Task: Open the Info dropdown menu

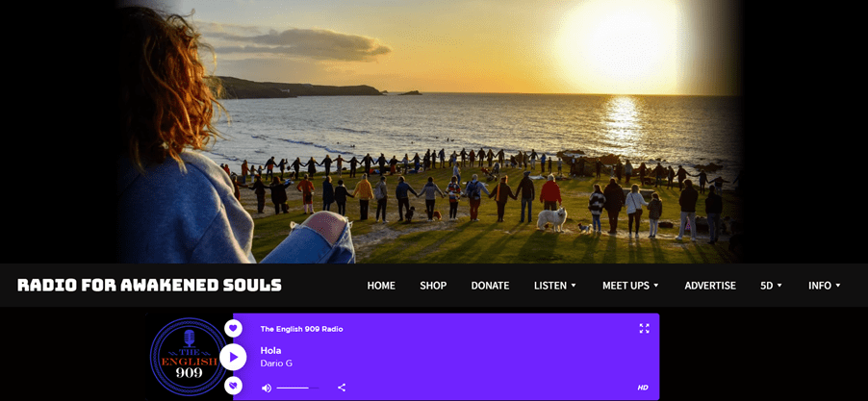Action: (825, 286)
